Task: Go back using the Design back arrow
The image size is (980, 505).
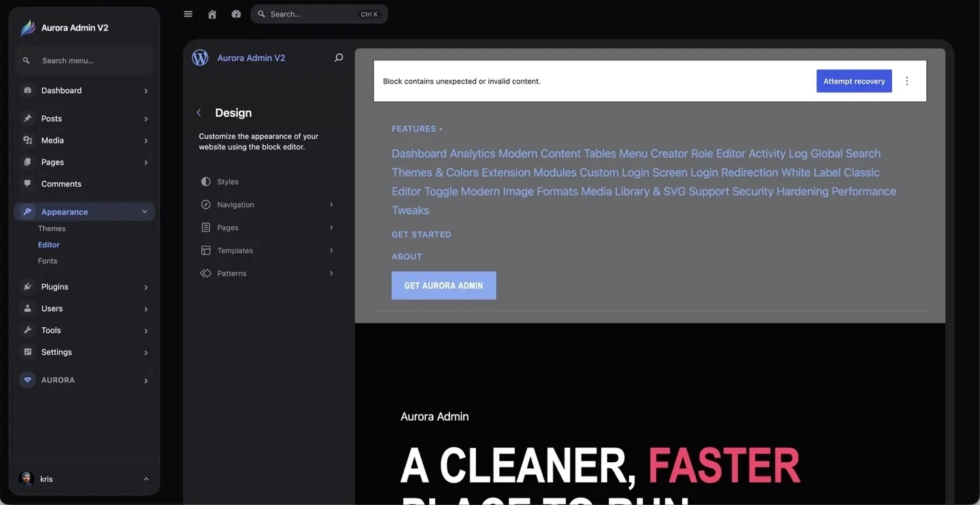Action: [199, 113]
